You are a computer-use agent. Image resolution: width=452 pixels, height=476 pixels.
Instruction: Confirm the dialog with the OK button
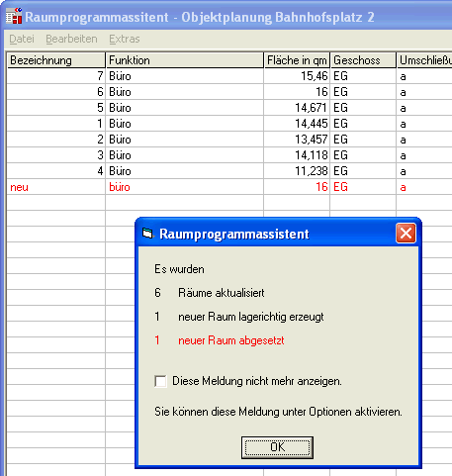coord(277,447)
